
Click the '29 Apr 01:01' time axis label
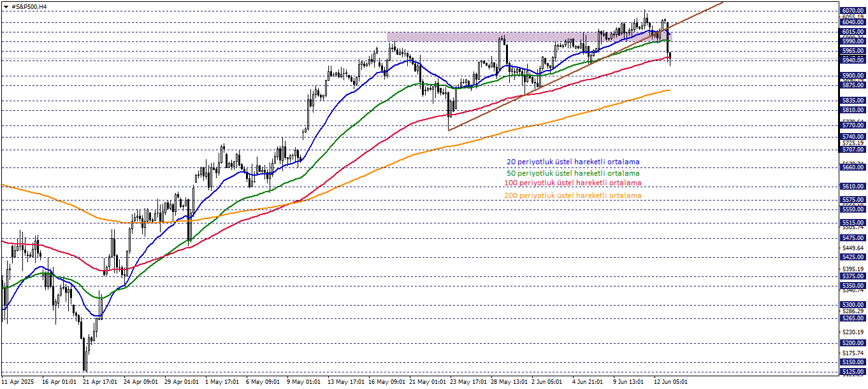click(x=183, y=382)
